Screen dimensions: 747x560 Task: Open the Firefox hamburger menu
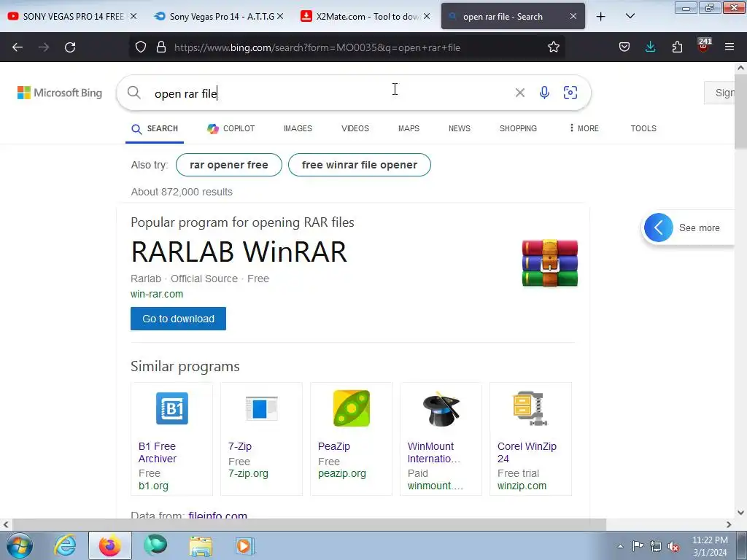pyautogui.click(x=729, y=47)
